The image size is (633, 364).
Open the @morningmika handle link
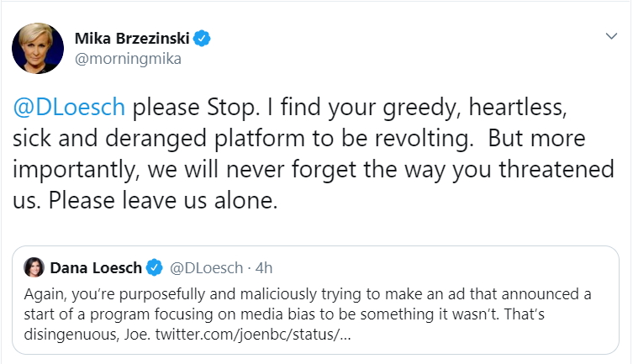pos(128,59)
